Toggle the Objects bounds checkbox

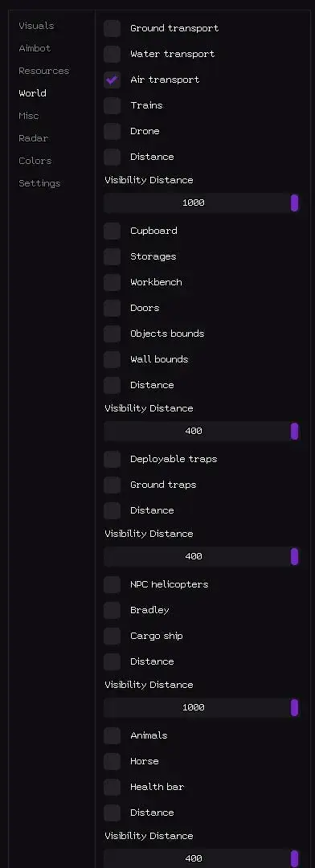click(112, 334)
